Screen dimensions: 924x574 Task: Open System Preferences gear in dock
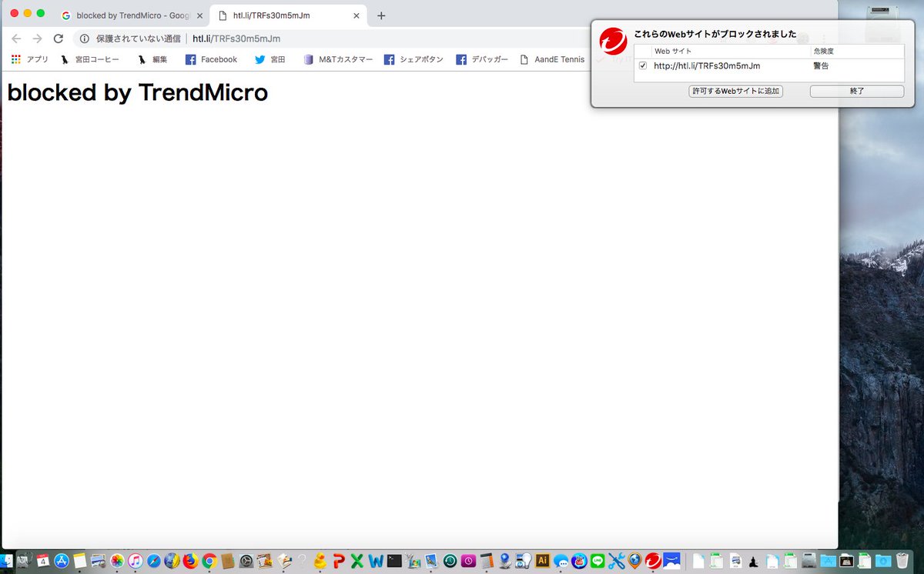click(246, 561)
